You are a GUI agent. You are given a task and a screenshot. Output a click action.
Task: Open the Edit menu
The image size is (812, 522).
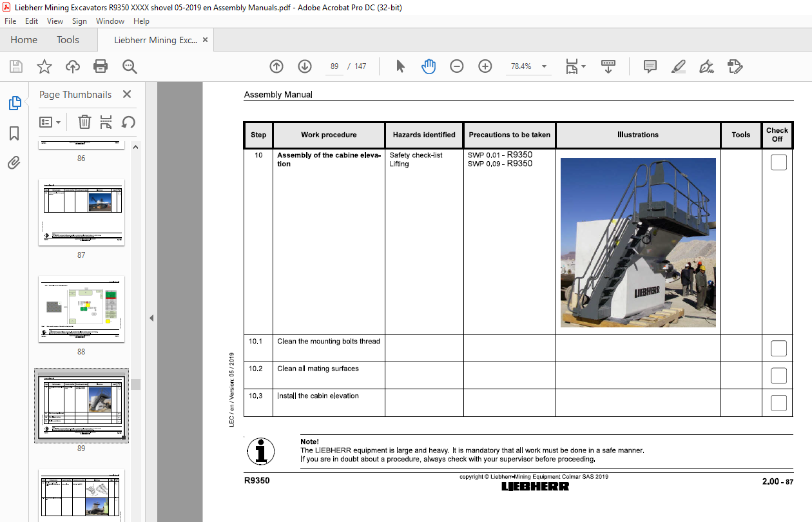click(32, 21)
